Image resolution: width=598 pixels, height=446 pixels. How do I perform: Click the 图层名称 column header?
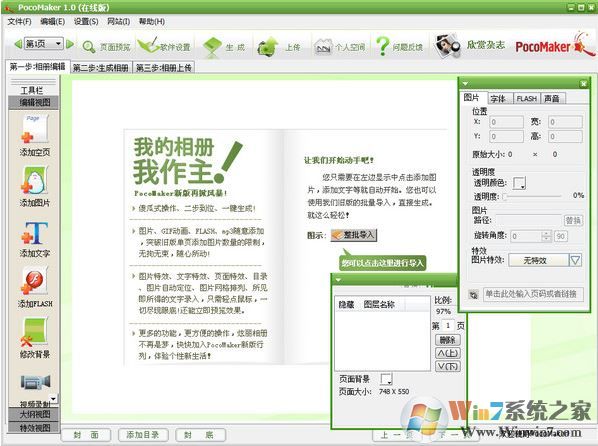[x=379, y=304]
